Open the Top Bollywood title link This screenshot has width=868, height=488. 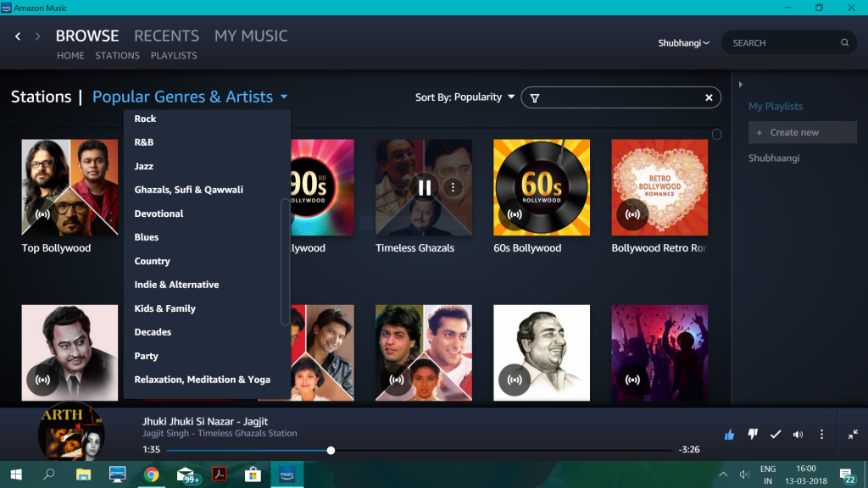[56, 248]
